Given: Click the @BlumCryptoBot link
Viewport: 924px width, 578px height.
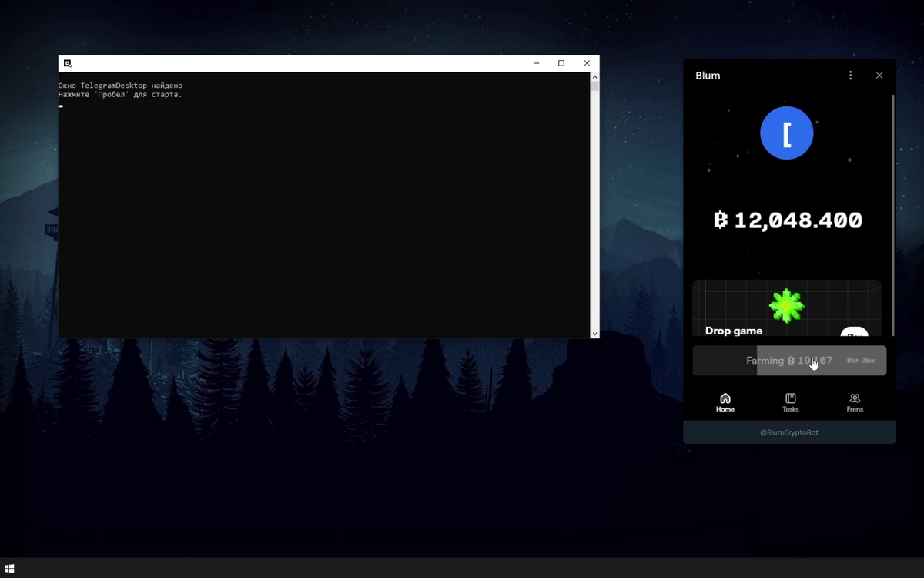Looking at the screenshot, I should [x=789, y=432].
